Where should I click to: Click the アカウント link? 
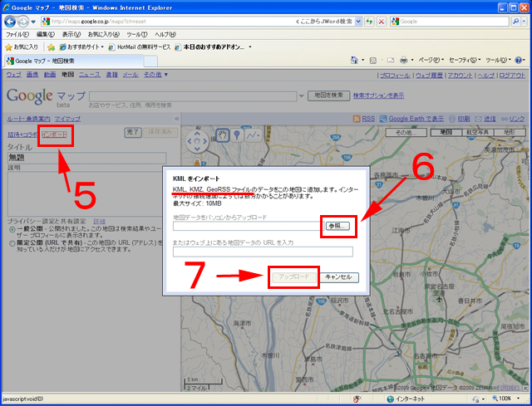(x=460, y=76)
